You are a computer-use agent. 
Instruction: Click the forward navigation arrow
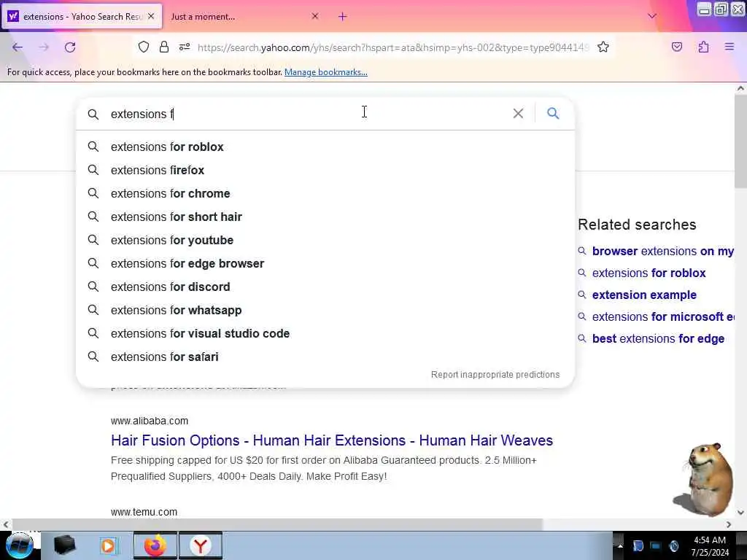tap(44, 47)
